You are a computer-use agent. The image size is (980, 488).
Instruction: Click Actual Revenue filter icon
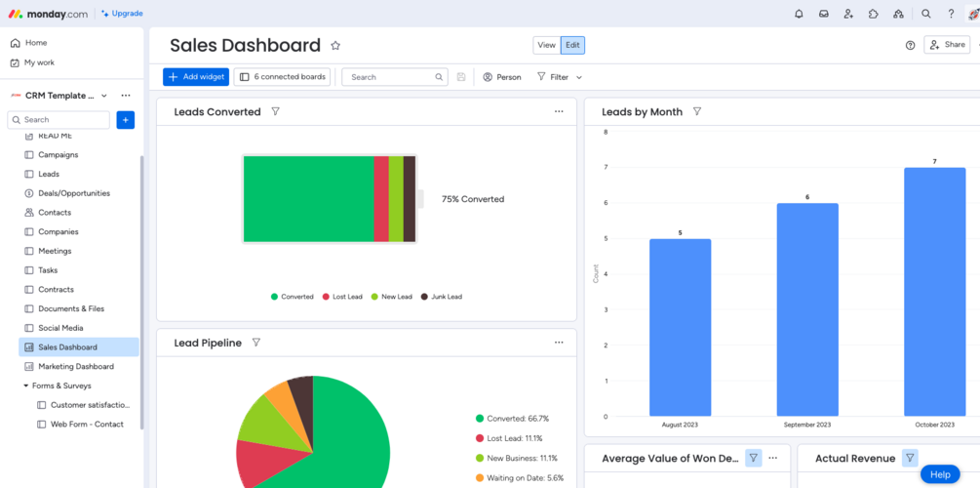coord(910,458)
